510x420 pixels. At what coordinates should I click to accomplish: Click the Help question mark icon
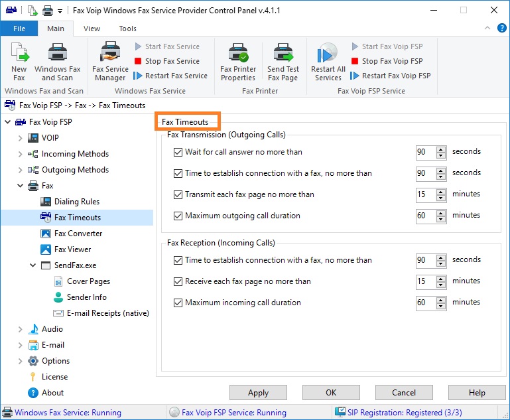coord(501,28)
